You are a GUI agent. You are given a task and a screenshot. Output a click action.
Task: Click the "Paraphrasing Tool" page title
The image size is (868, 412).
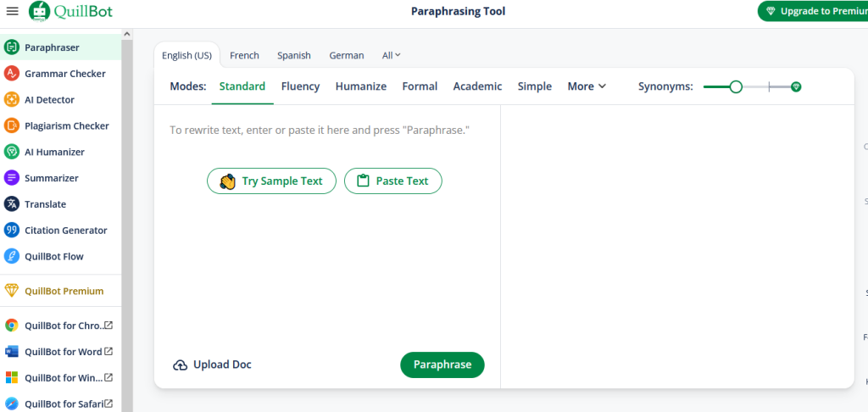[x=459, y=11]
